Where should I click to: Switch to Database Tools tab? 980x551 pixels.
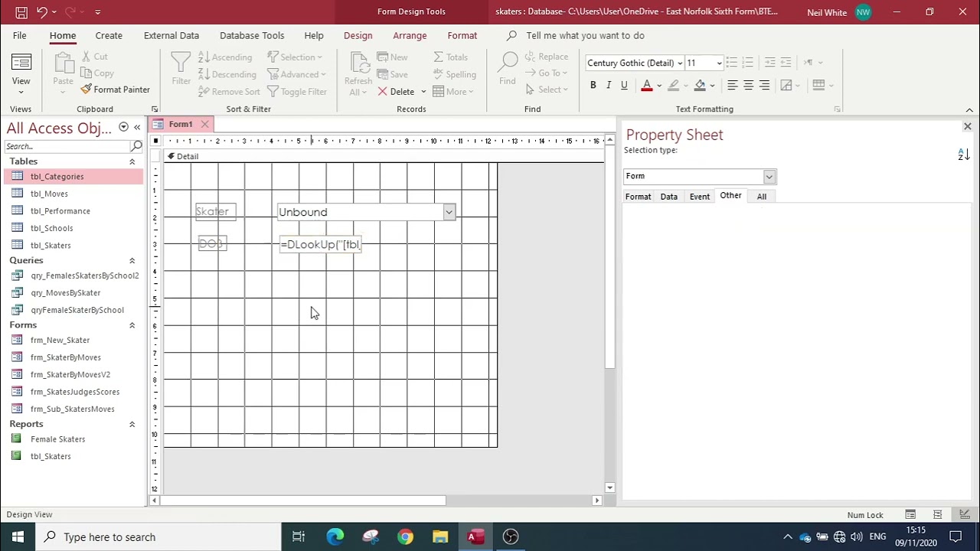coord(252,35)
